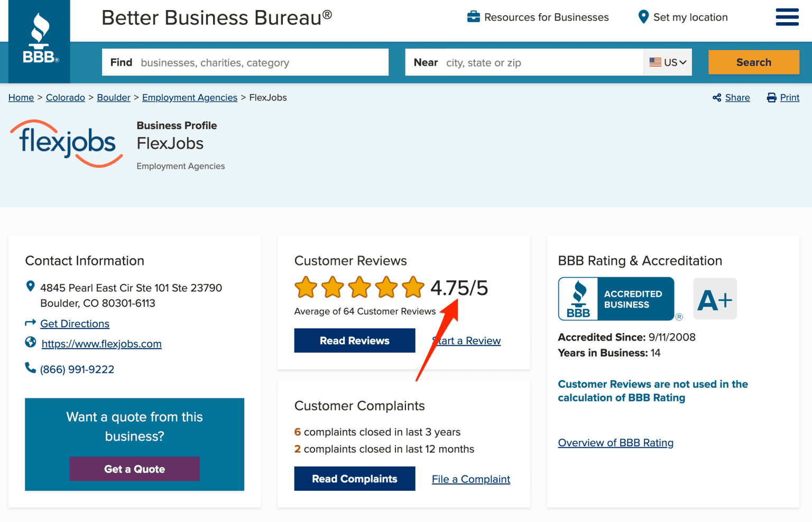This screenshot has height=522, width=812.
Task: Click the FlexJobs company logo
Action: point(67,143)
